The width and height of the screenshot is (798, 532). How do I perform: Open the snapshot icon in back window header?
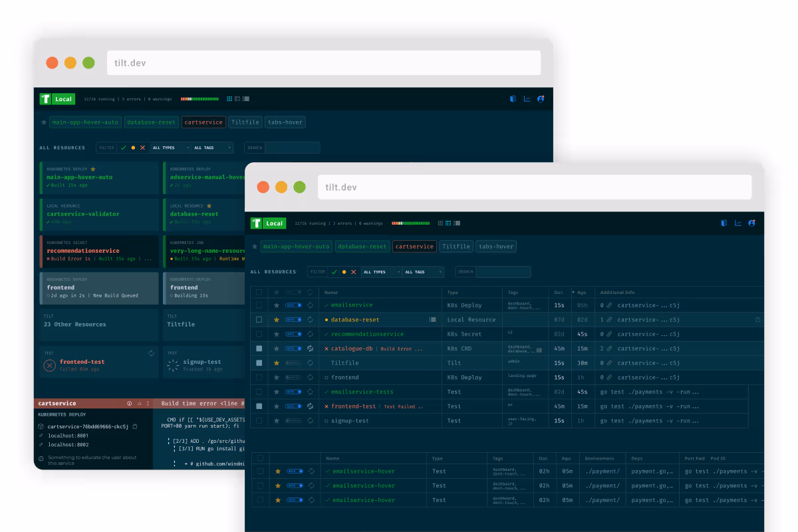tap(513, 98)
